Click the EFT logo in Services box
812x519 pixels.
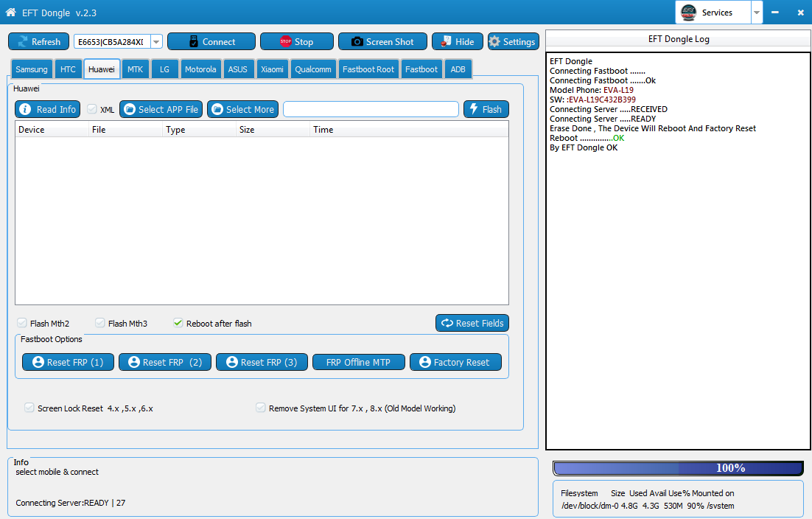pyautogui.click(x=688, y=13)
